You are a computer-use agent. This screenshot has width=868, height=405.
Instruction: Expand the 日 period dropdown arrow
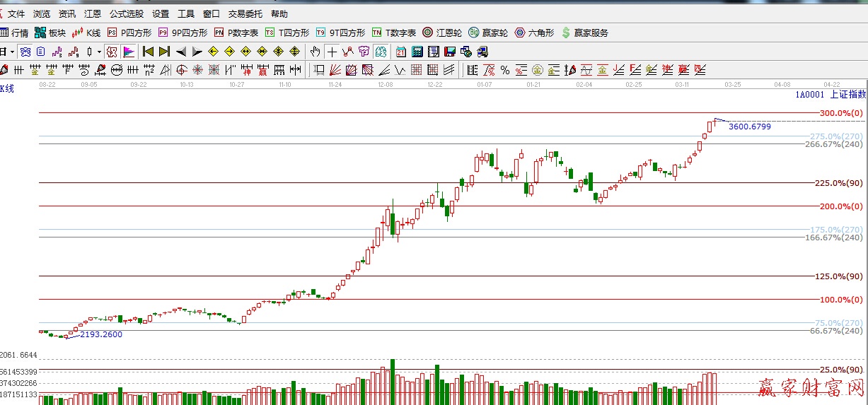12,52
